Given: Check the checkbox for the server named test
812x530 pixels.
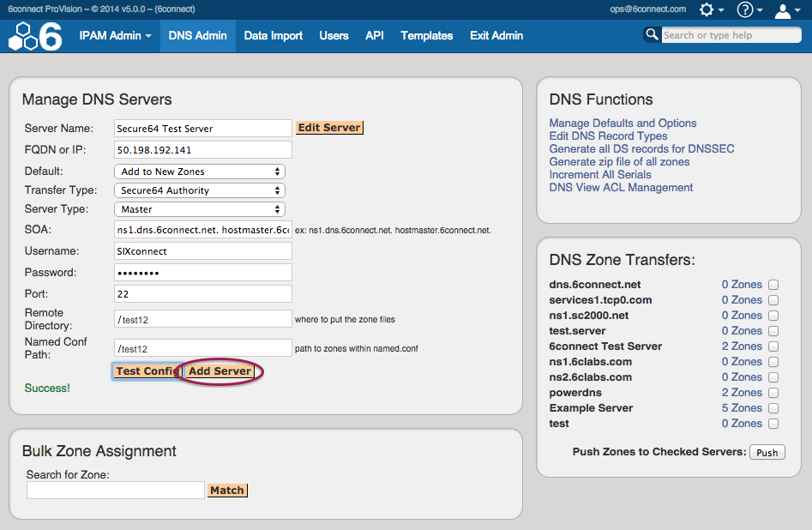Looking at the screenshot, I should (773, 424).
